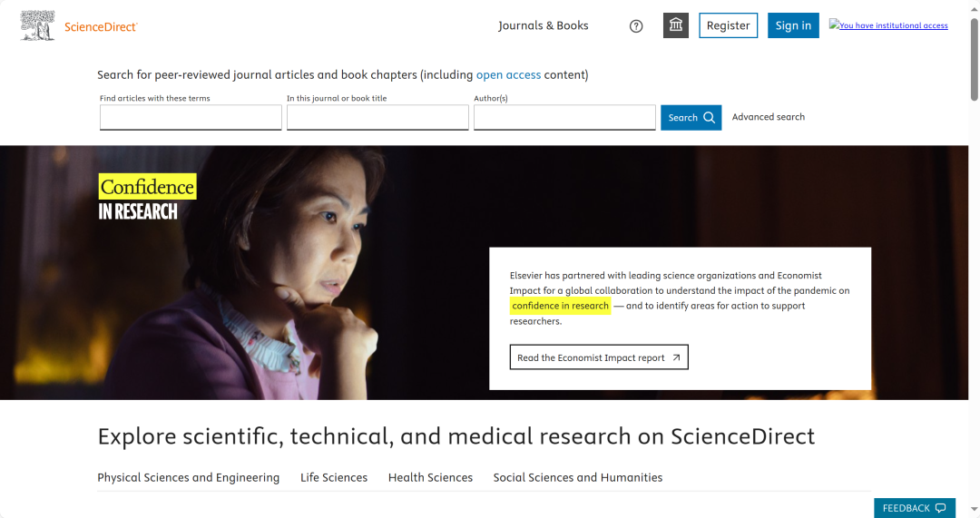Switch to Life Sciences tab
This screenshot has width=980, height=518.
(334, 477)
